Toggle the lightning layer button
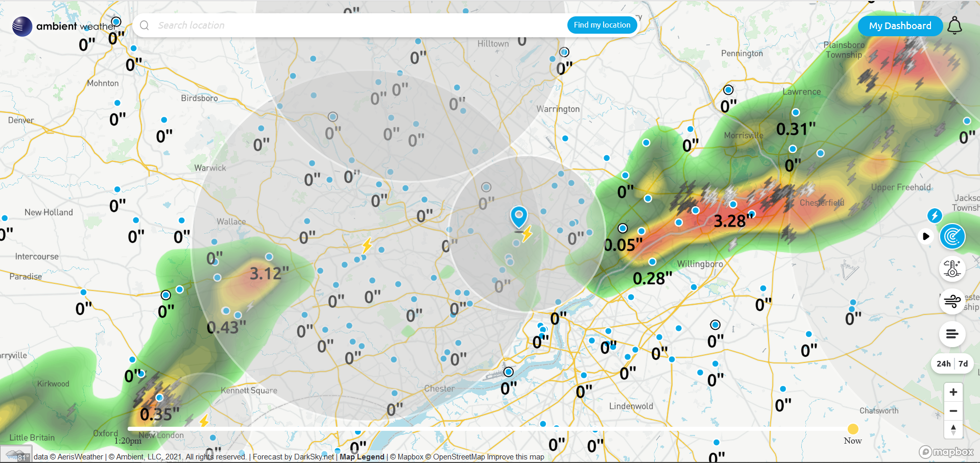 tap(935, 215)
